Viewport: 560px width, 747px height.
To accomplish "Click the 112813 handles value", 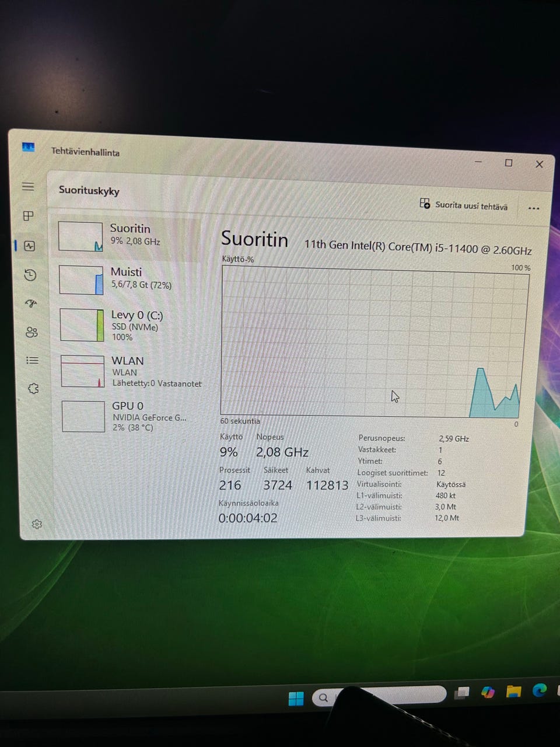I will click(327, 485).
